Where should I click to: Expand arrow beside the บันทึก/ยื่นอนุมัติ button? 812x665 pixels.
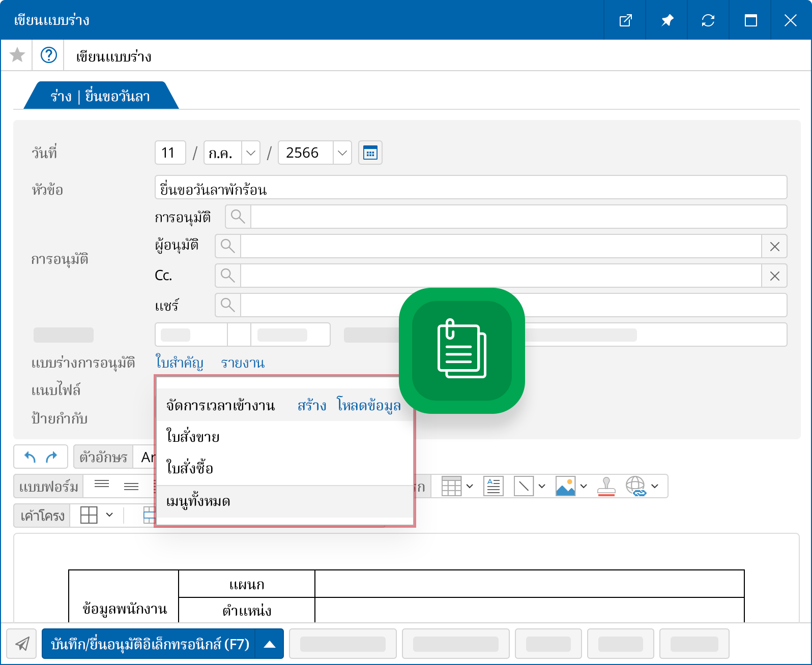(x=270, y=644)
